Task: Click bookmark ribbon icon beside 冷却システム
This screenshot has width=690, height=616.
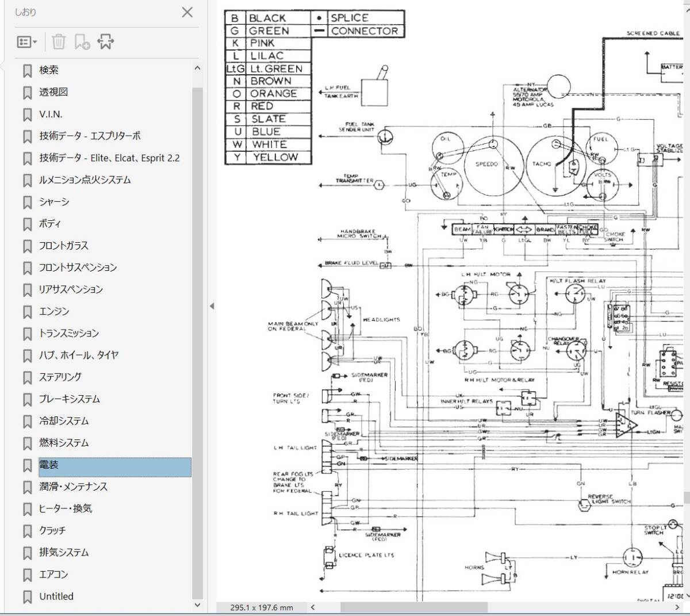Action: coord(27,422)
